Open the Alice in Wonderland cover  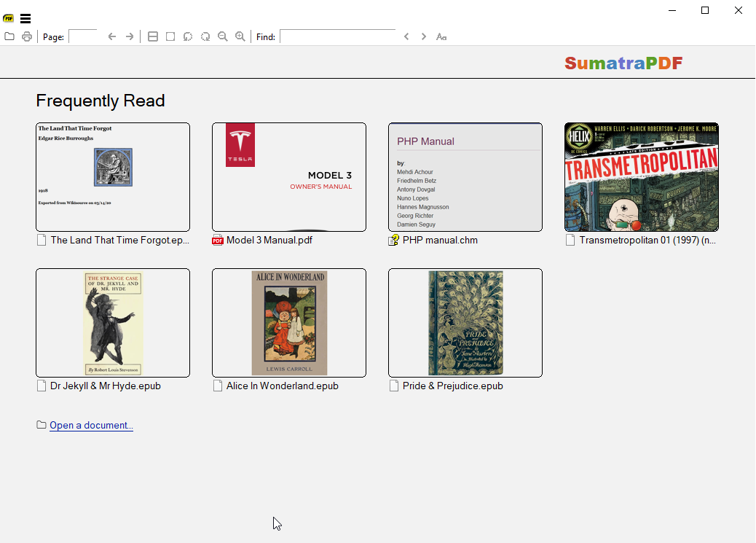tap(289, 323)
